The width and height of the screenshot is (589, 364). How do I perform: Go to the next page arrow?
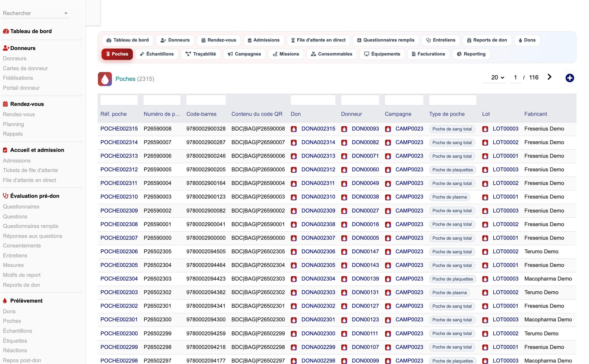pos(549,77)
